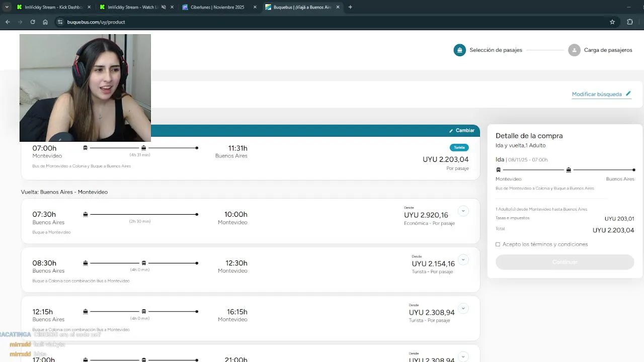Expand fares for 12:15h Buenos Aires trip
Viewport: 644px width, 362px height.
pyautogui.click(x=463, y=308)
